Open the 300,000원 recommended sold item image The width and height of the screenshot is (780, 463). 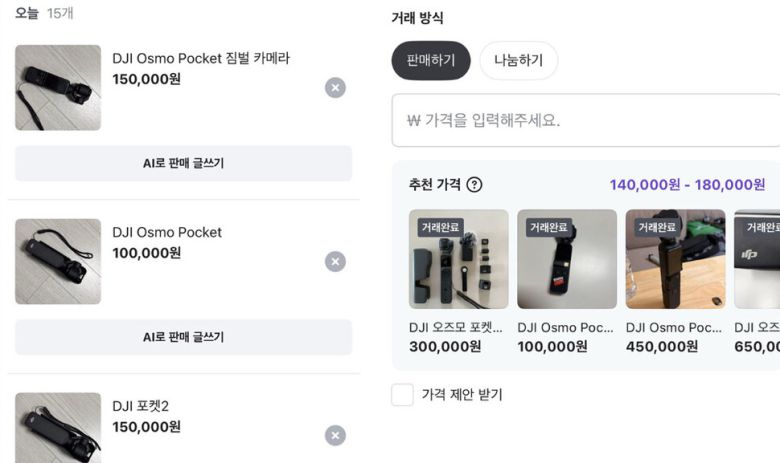pyautogui.click(x=458, y=259)
